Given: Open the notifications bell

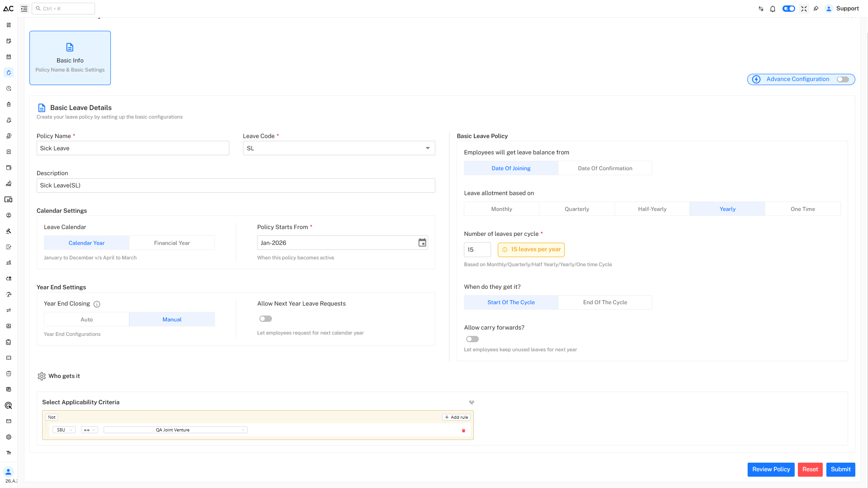Looking at the screenshot, I should (x=773, y=9).
